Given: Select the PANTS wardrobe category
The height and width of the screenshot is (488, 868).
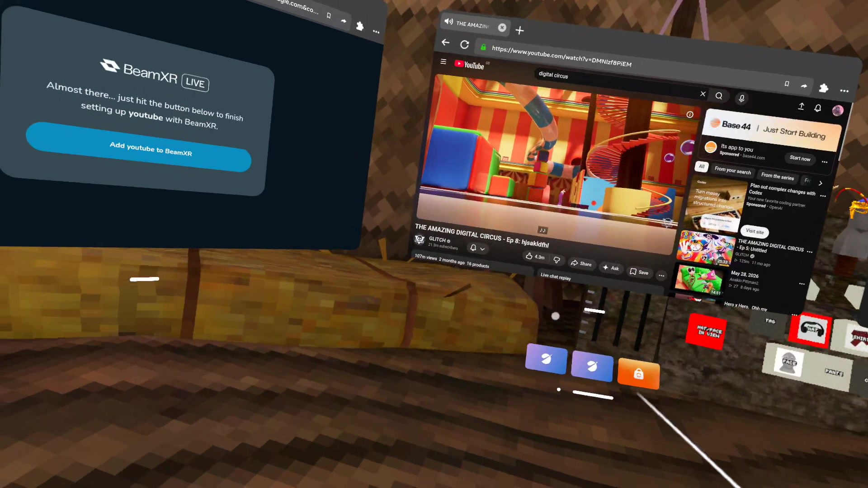Looking at the screenshot, I should 834,372.
